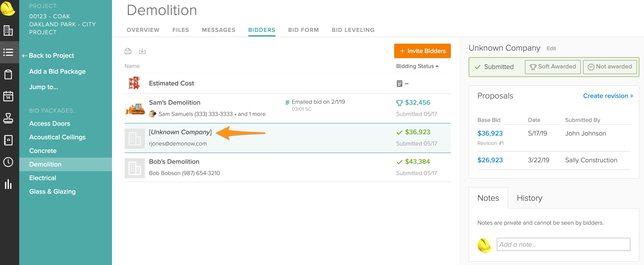
Task: Open the History tab
Action: coord(529,198)
